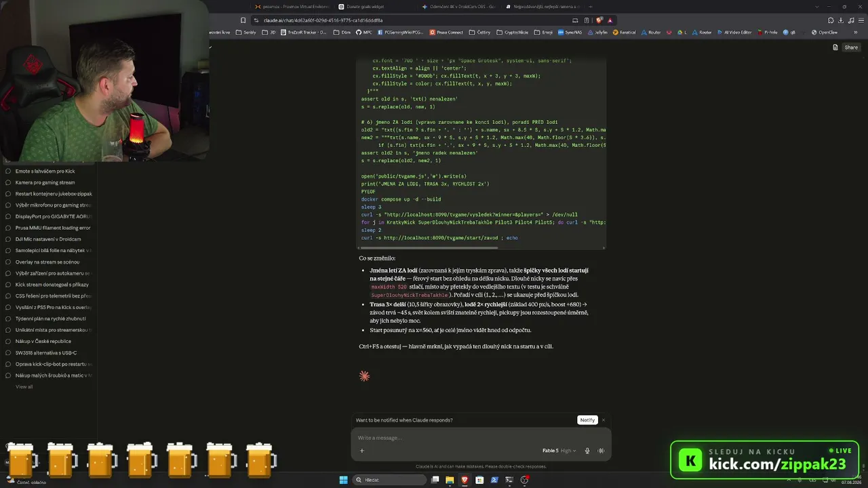This screenshot has width=868, height=488.
Task: Open the 3D bookmarks folder
Action: coord(270,33)
